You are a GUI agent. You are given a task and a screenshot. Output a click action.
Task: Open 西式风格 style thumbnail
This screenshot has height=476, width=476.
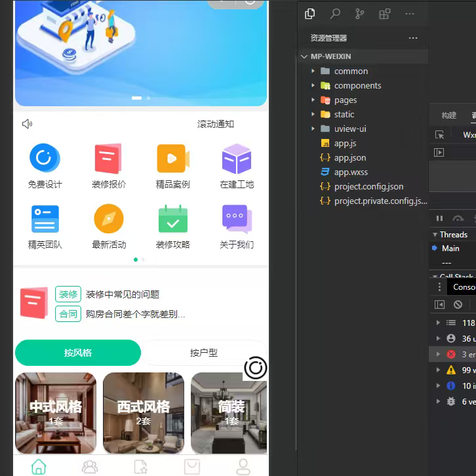pyautogui.click(x=144, y=413)
